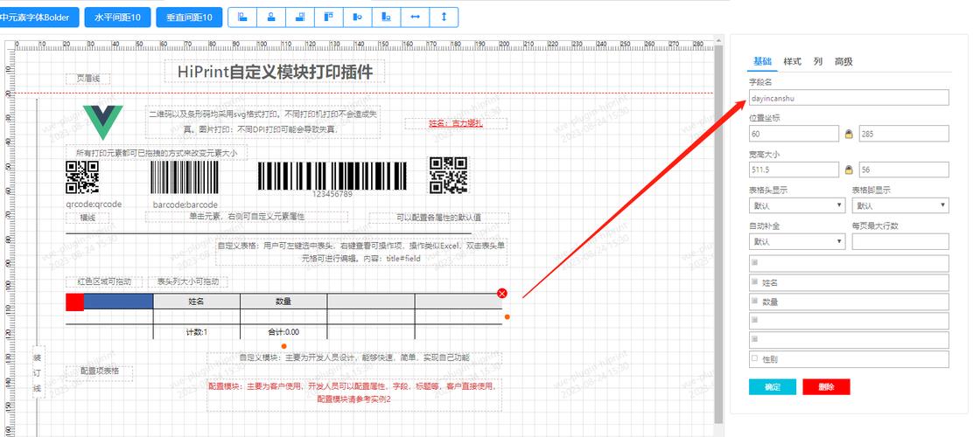The width and height of the screenshot is (980, 437).
Task: Toggle the 性别 column checkbox
Action: coord(754,358)
